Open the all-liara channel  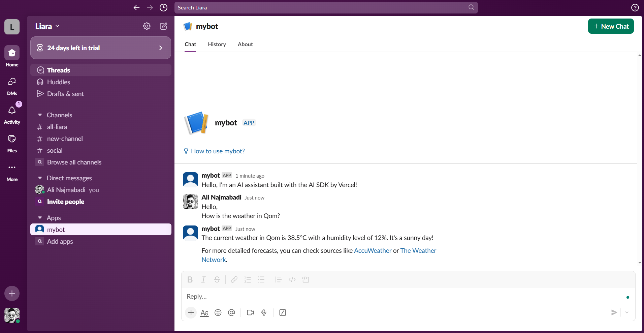click(x=101, y=127)
